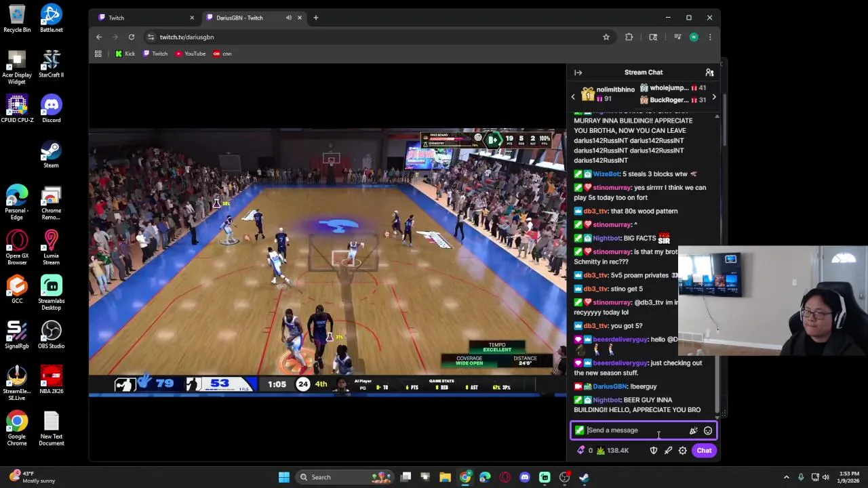The image size is (868, 488).
Task: Open the bookmarks bar apps grid
Action: click(x=98, y=54)
